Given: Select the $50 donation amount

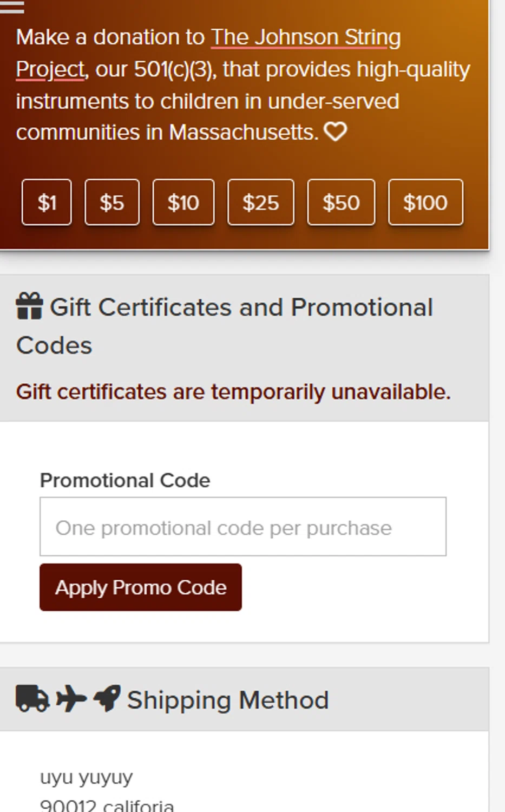Looking at the screenshot, I should click(x=341, y=202).
